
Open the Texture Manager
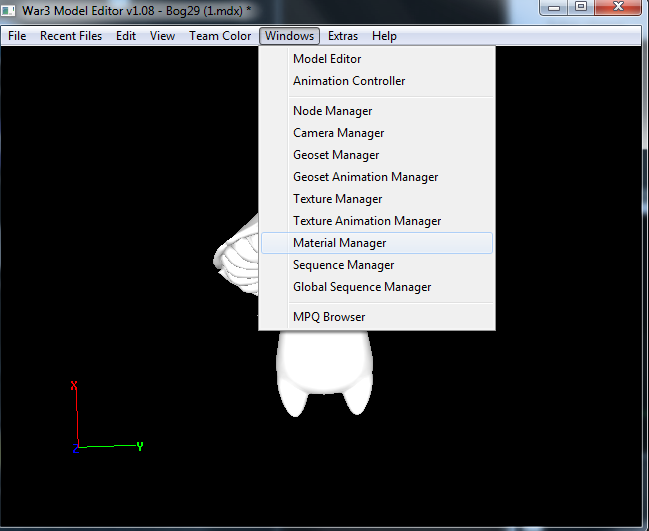pos(377,199)
